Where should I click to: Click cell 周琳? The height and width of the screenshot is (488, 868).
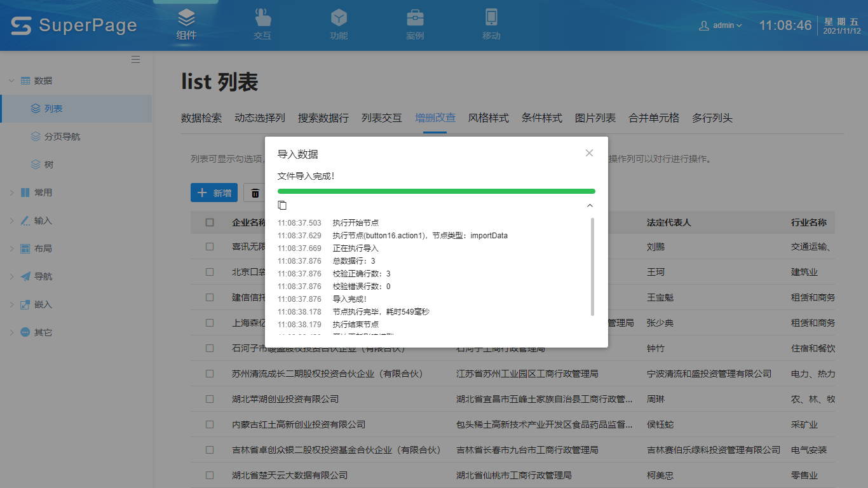click(x=656, y=399)
